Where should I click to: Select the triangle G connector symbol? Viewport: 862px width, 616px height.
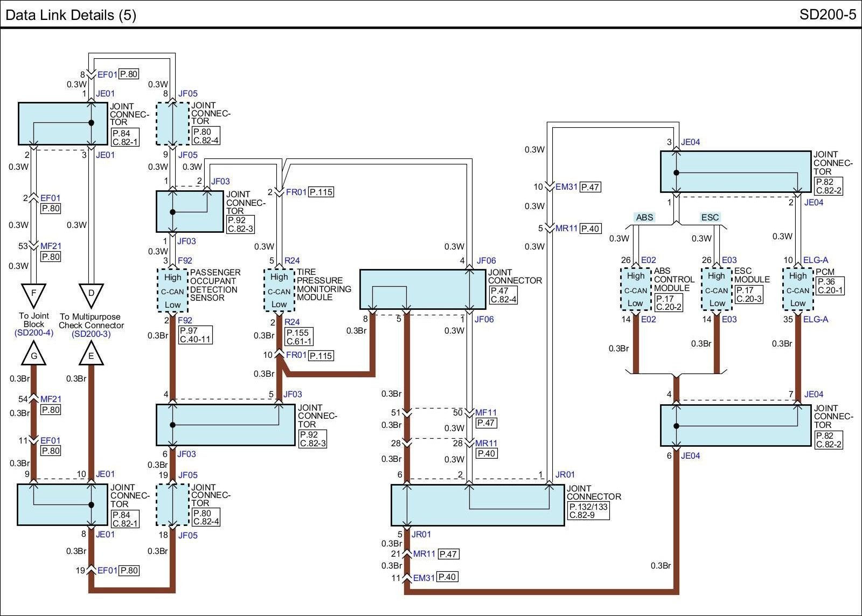tap(34, 355)
